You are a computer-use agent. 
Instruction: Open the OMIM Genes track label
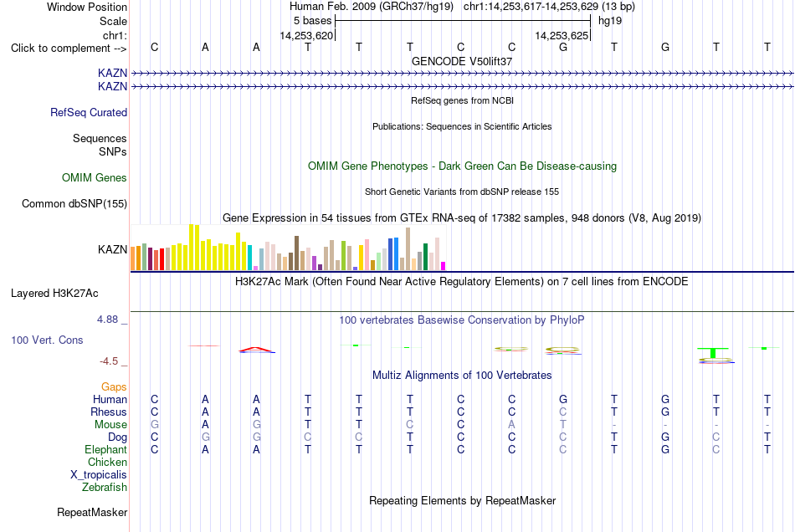coord(95,178)
